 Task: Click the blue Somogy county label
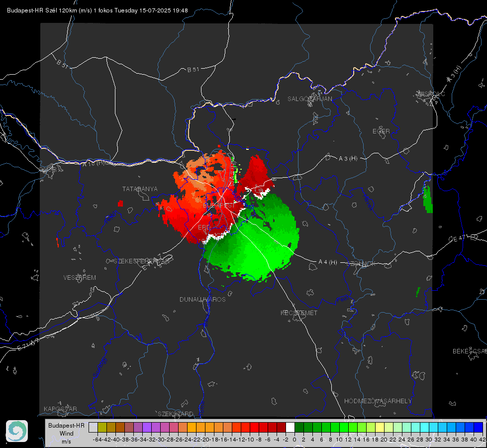99,367
